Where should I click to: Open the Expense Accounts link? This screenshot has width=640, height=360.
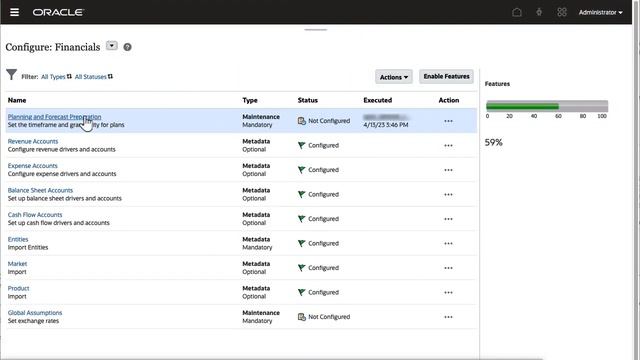click(33, 166)
